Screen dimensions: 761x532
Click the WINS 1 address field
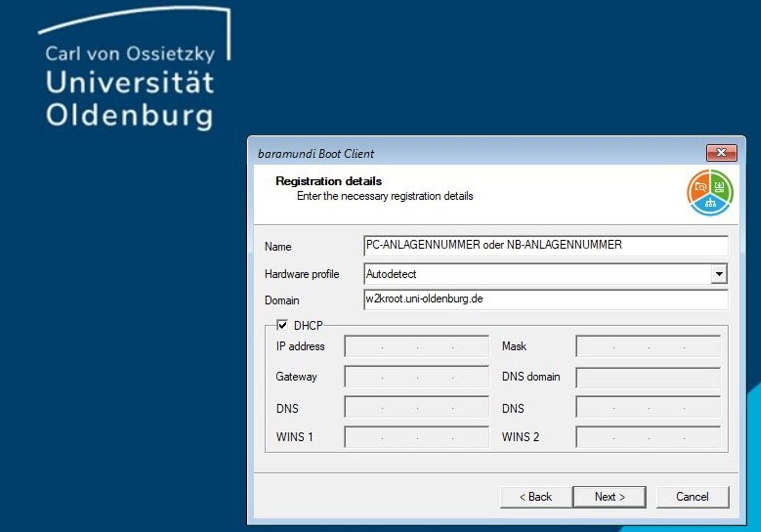pos(416,437)
